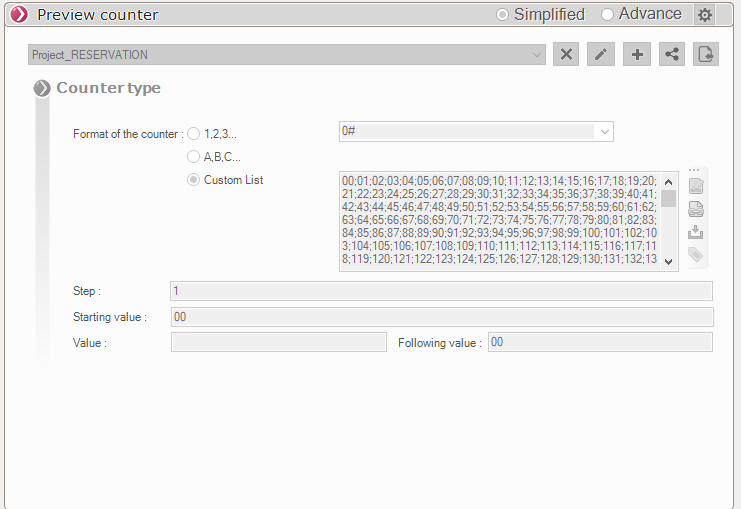The height and width of the screenshot is (509, 741).
Task: Select the Simplified mode radio button
Action: point(504,15)
